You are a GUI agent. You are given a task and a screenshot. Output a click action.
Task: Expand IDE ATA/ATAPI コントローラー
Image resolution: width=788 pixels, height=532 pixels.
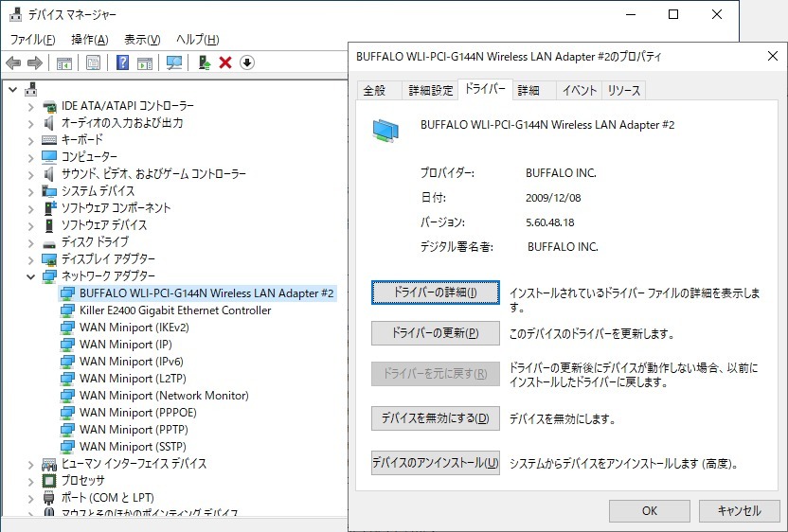coord(31,107)
